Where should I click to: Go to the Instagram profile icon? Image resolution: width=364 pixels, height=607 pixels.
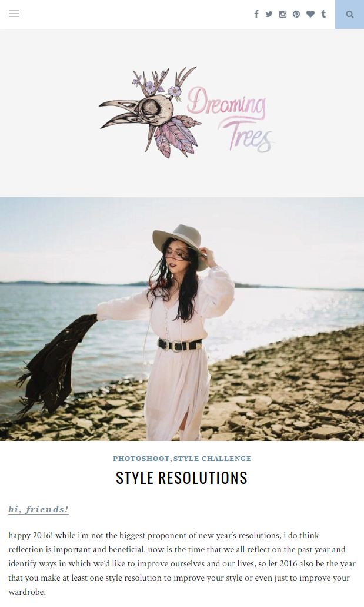click(x=283, y=14)
